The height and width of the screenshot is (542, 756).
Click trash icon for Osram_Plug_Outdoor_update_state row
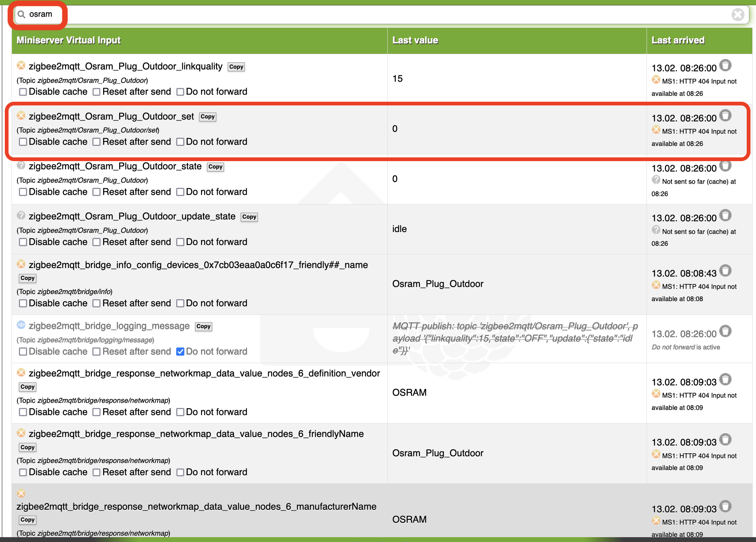725,215
